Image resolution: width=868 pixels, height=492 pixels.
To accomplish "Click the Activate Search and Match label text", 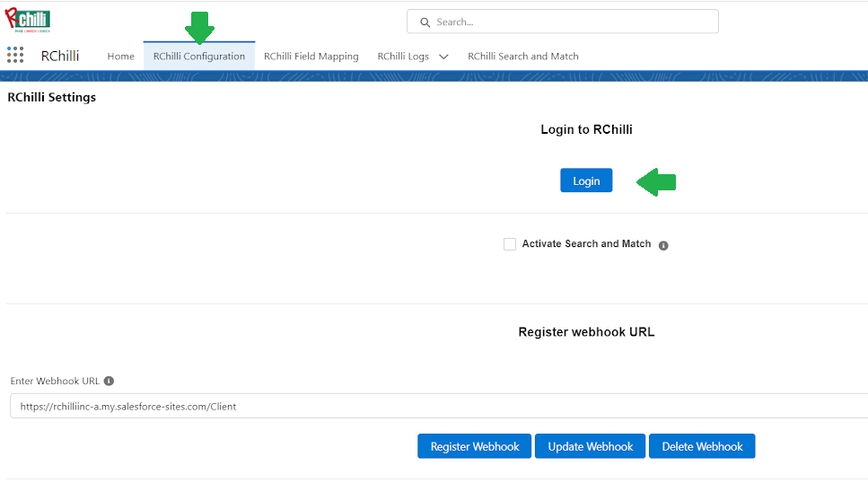I will click(x=586, y=244).
